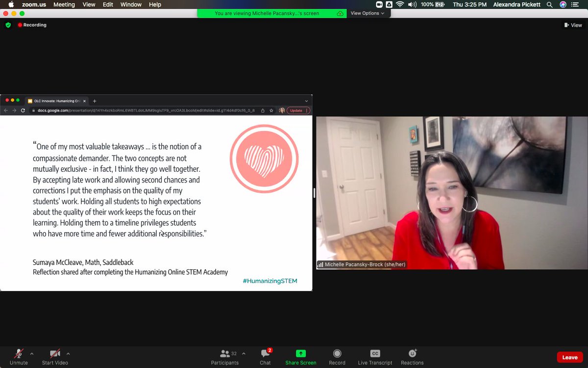Click the volume icon in menu bar
This screenshot has width=588, height=368.
pyautogui.click(x=412, y=4)
